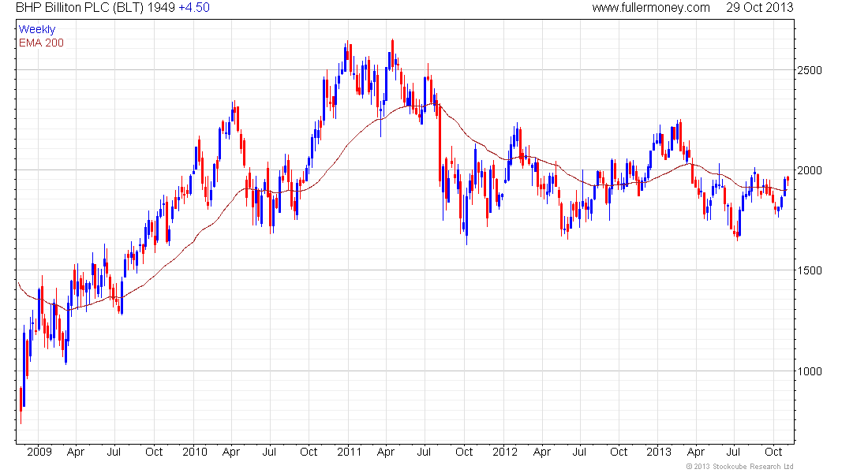The image size is (868, 473).
Task: Click the '2013' label on the time axis
Action: click(x=659, y=452)
